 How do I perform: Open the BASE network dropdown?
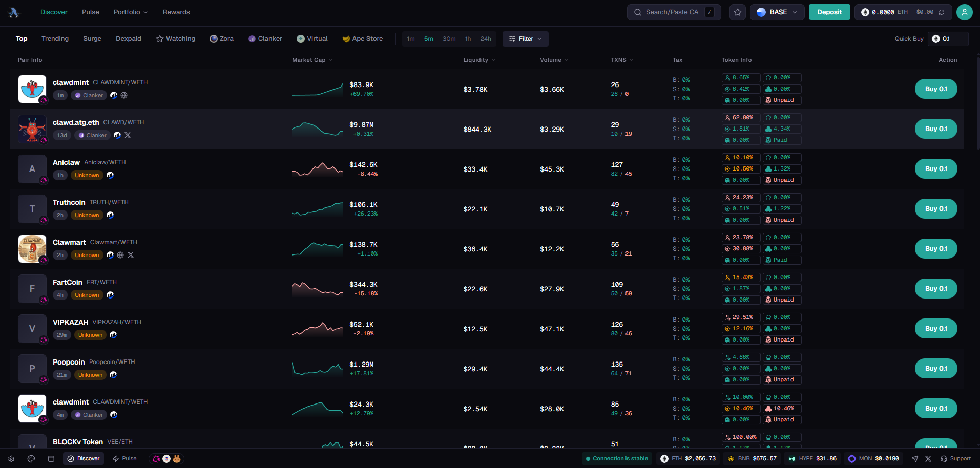coord(777,12)
